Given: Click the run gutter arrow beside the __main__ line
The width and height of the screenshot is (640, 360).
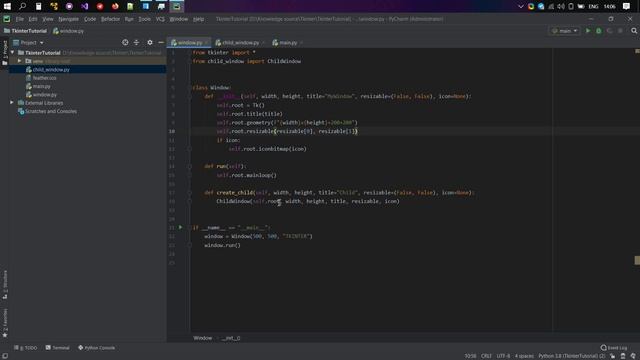Looking at the screenshot, I should coord(180,227).
